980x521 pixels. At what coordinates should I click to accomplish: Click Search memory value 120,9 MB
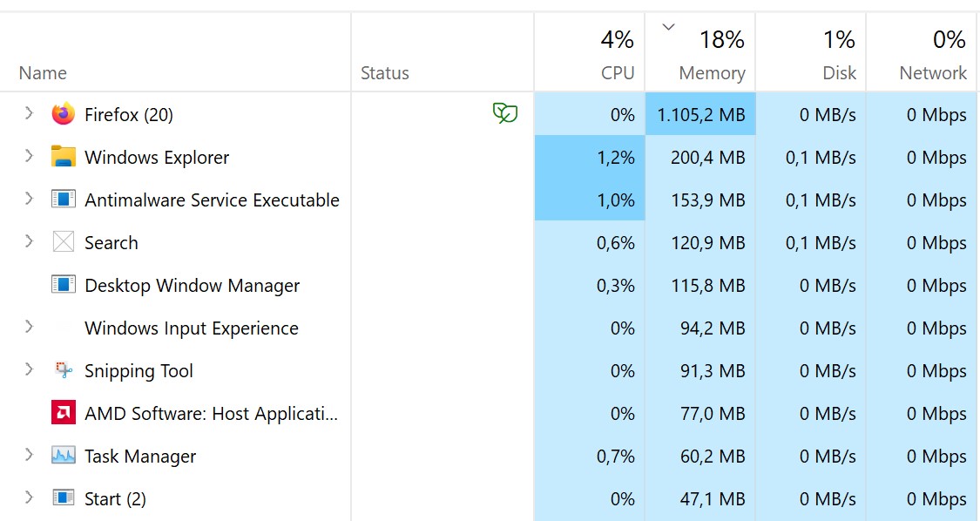tap(708, 243)
